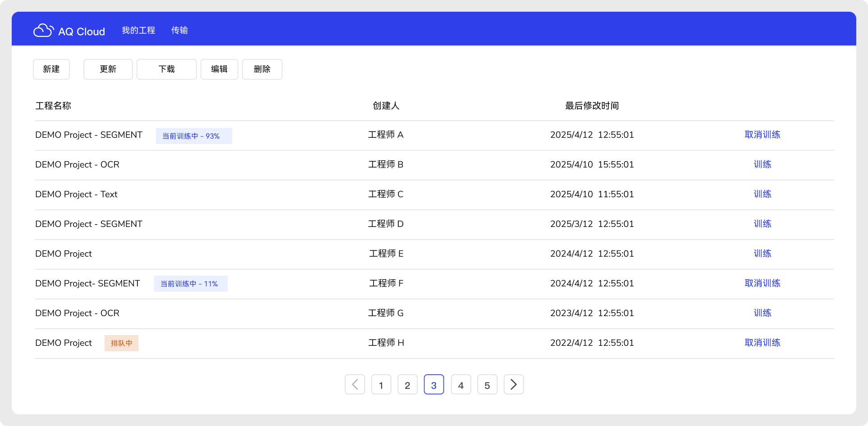Click the 删除 button
The width and height of the screenshot is (868, 426).
point(262,69)
